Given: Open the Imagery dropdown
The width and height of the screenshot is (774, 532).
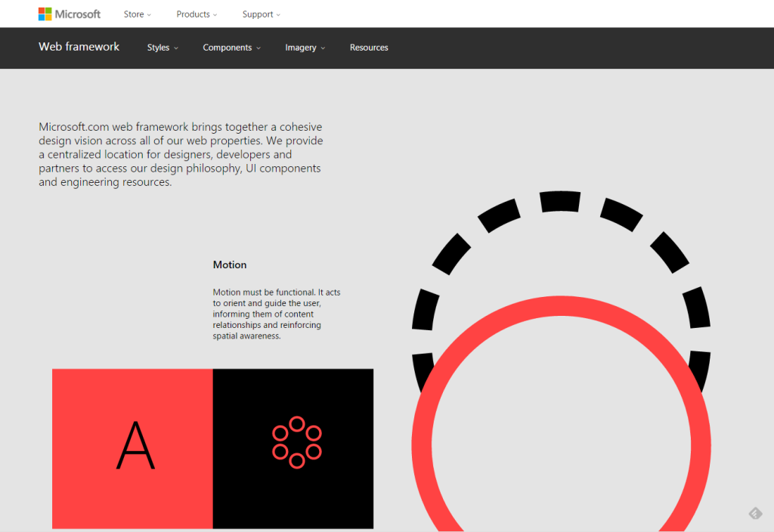Looking at the screenshot, I should click(304, 48).
